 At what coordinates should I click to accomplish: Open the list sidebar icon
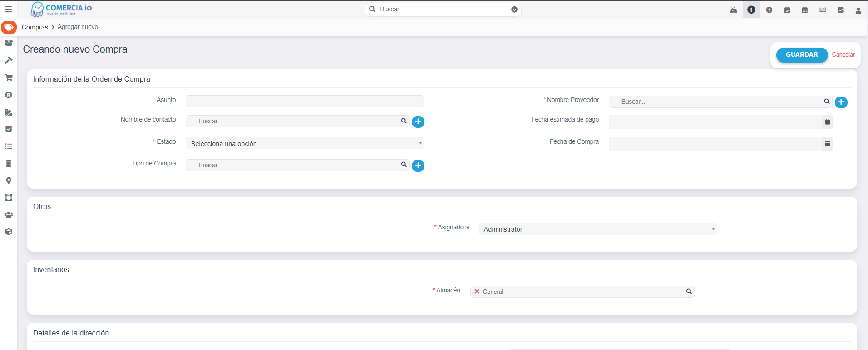point(9,146)
